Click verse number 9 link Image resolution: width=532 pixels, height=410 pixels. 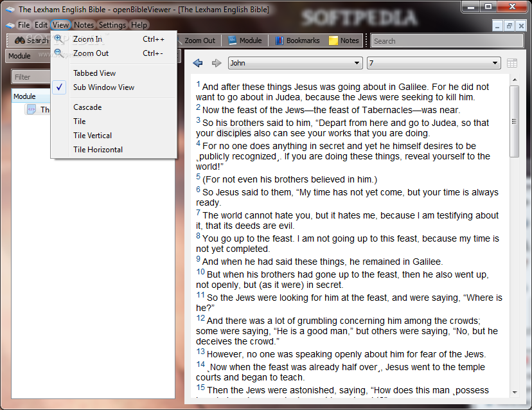click(198, 259)
